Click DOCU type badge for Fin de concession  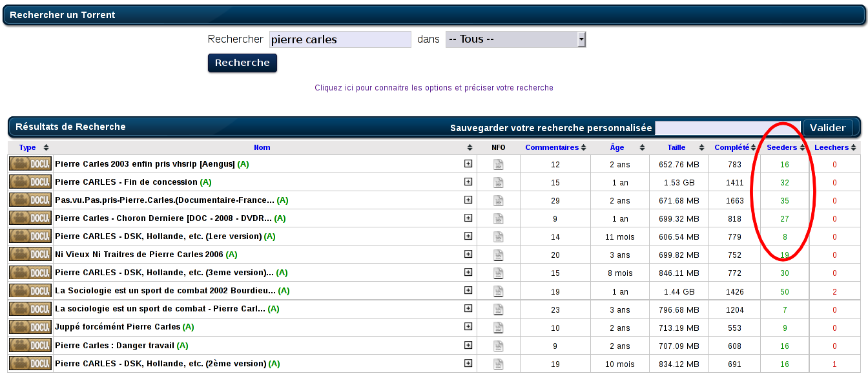pyautogui.click(x=30, y=182)
